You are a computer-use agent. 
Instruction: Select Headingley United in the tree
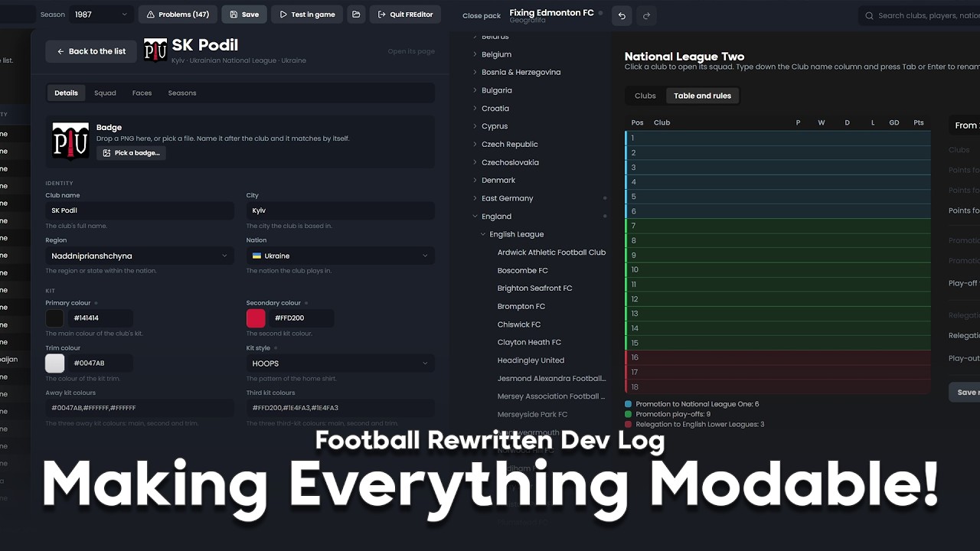point(531,360)
